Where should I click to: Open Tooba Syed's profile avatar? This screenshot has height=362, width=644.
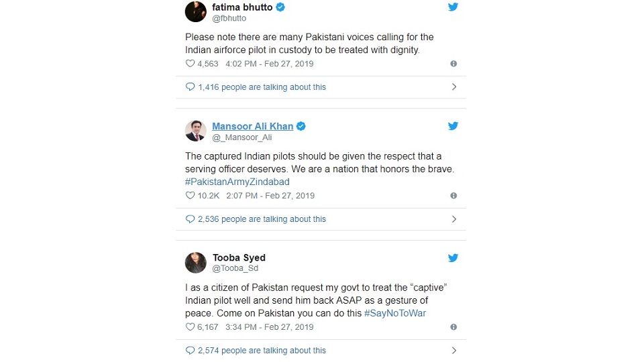[195, 263]
